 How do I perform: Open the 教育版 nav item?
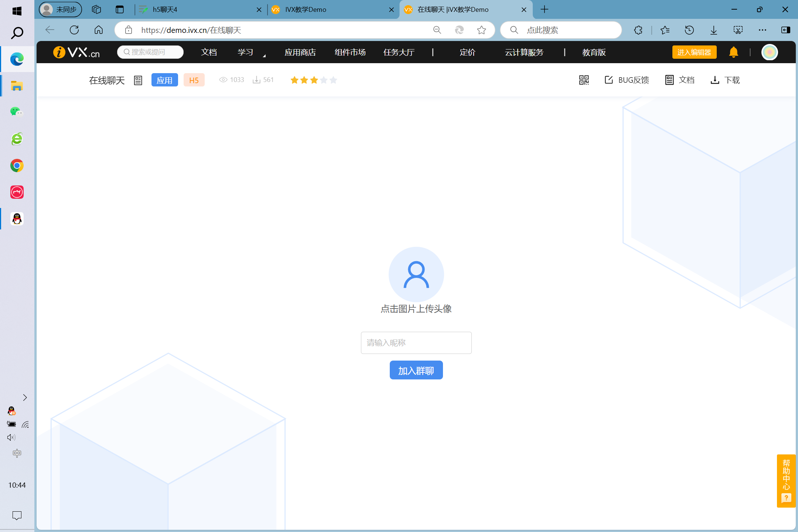click(x=594, y=52)
